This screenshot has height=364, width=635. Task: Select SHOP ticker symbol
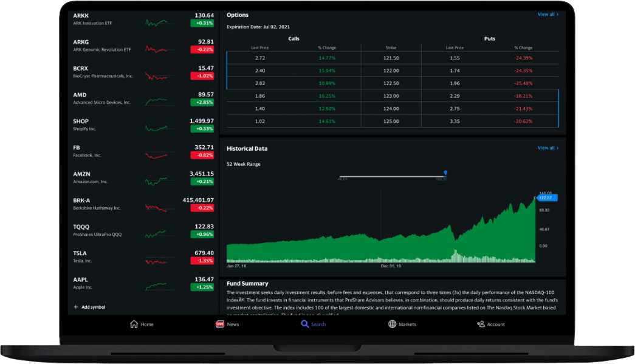[81, 122]
